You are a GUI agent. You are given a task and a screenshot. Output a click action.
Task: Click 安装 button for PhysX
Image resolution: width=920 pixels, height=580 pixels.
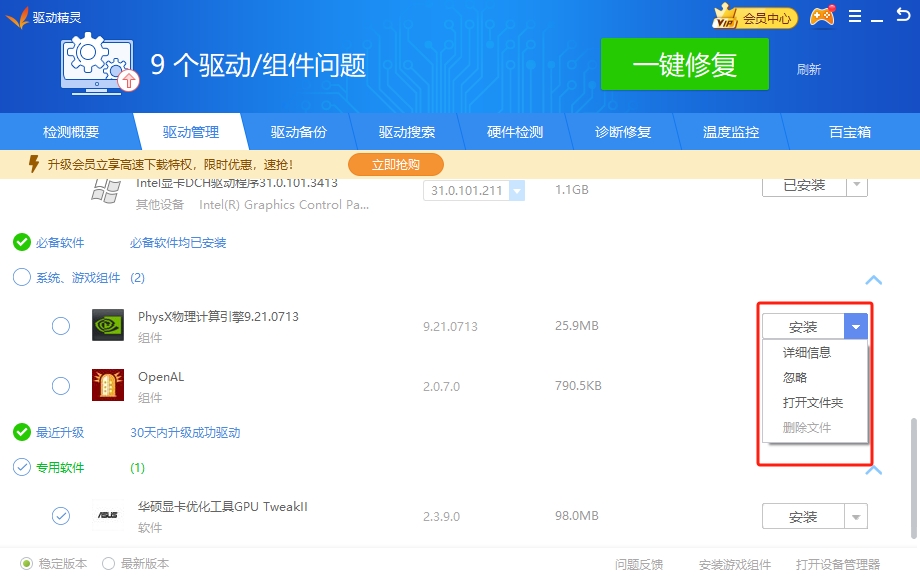click(803, 327)
